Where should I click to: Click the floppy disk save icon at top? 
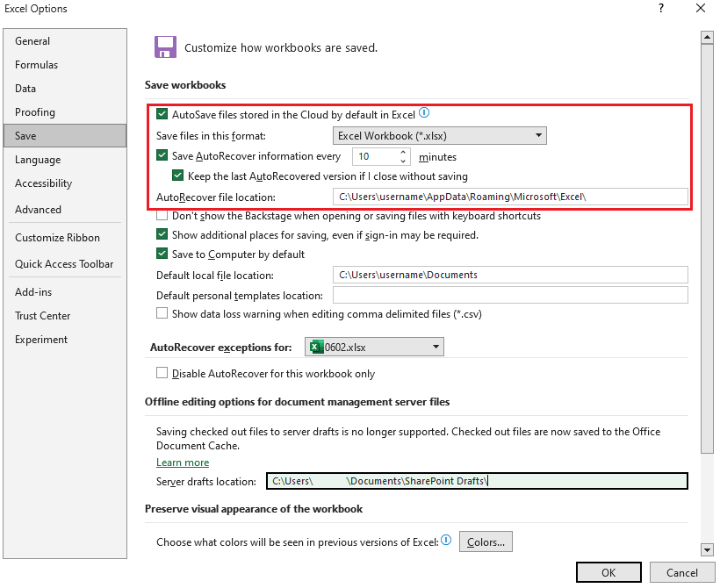[x=166, y=47]
